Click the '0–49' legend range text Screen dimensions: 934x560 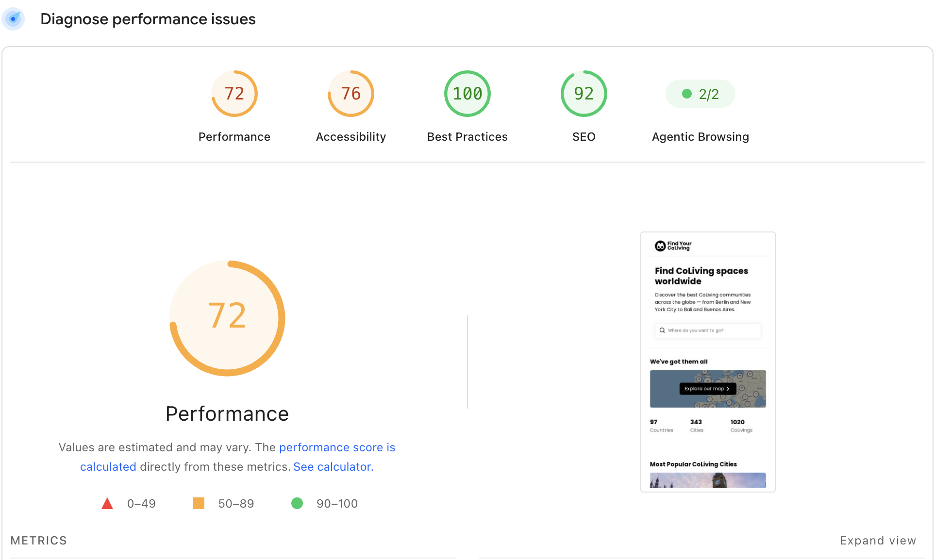pyautogui.click(x=141, y=504)
